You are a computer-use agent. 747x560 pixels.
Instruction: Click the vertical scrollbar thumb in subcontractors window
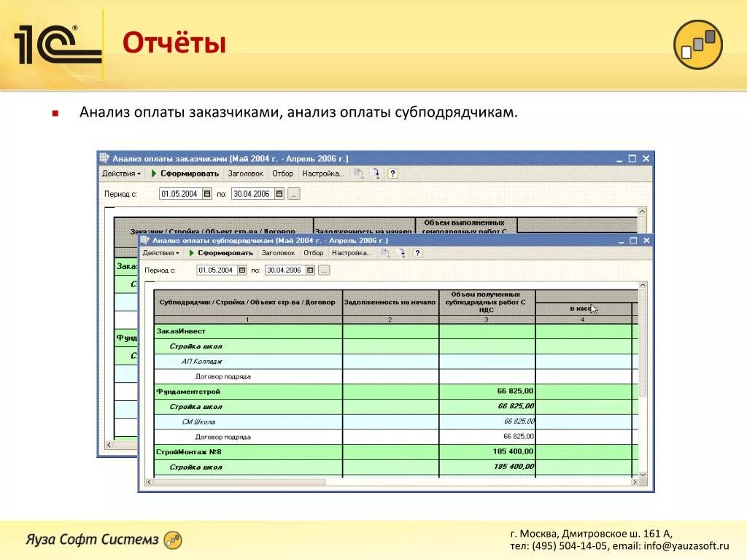(x=643, y=343)
